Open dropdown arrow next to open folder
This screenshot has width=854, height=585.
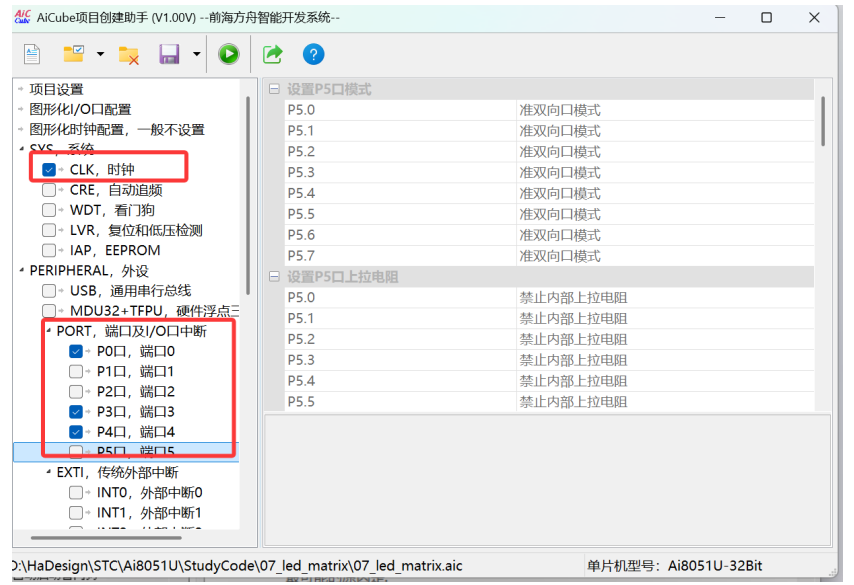[x=100, y=54]
